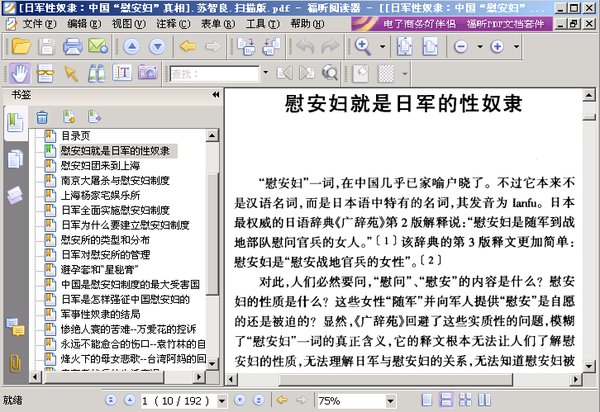This screenshot has height=412, width=600.
Task: Open the 工具 menu
Action: (262, 24)
